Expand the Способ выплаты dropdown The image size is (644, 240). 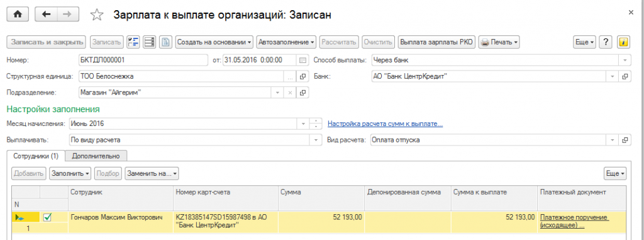(625, 60)
